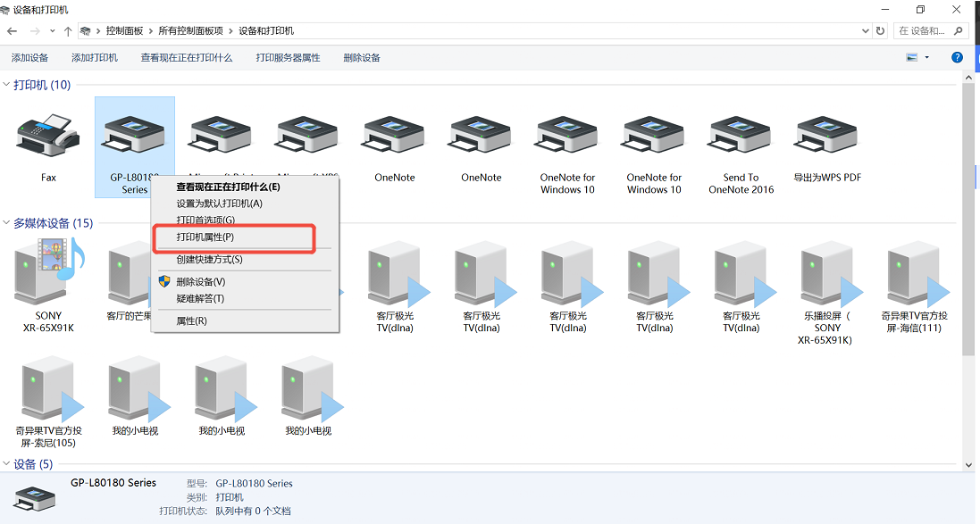Click the 类别 value 打印机 in details pane
Image resolution: width=980 pixels, height=524 pixels.
point(230,497)
